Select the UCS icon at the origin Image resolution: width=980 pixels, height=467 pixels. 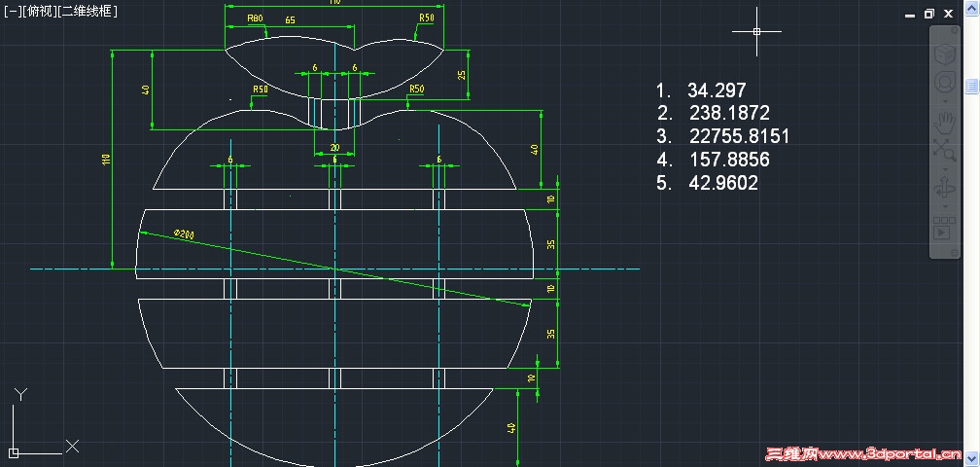pyautogui.click(x=14, y=452)
